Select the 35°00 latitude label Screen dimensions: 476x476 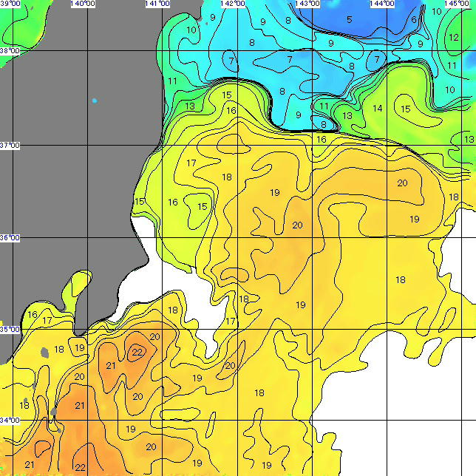pyautogui.click(x=10, y=330)
